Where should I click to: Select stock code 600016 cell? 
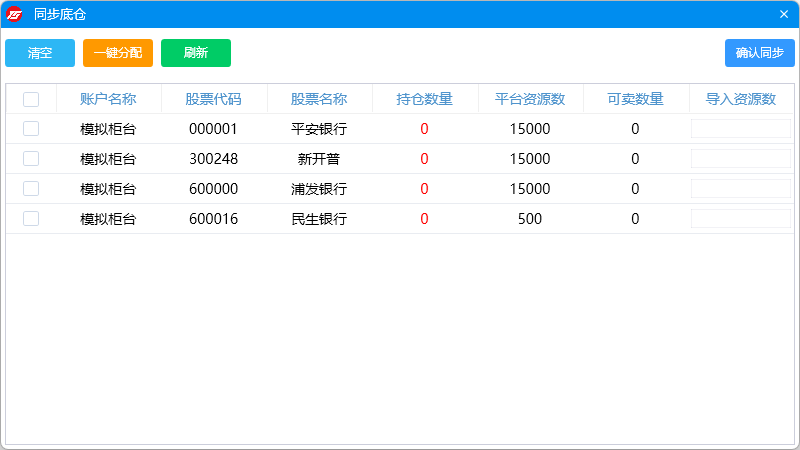[213, 219]
